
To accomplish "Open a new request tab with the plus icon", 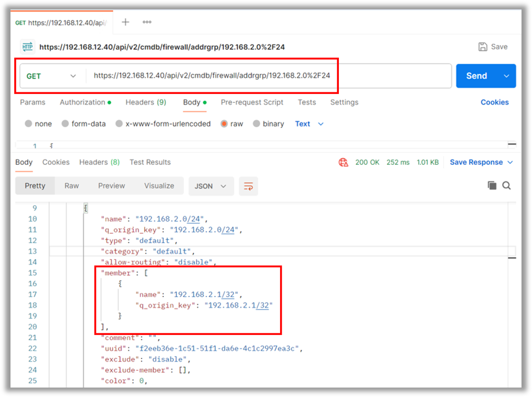I will pyautogui.click(x=125, y=22).
